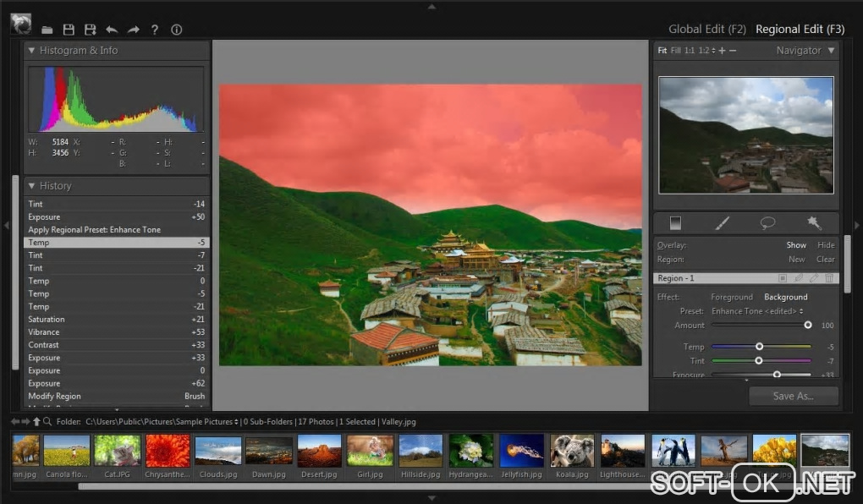The width and height of the screenshot is (863, 504).
Task: Collapse the Histogram & Info panel
Action: 31,51
